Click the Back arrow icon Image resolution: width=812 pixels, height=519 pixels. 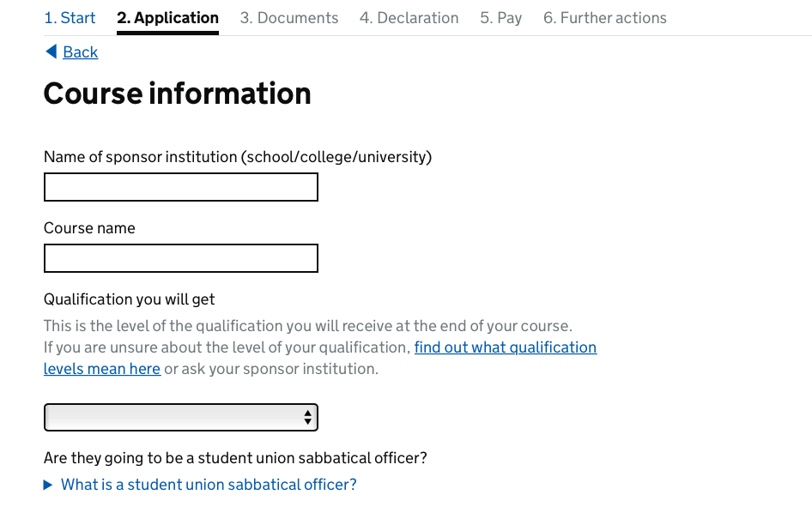52,51
